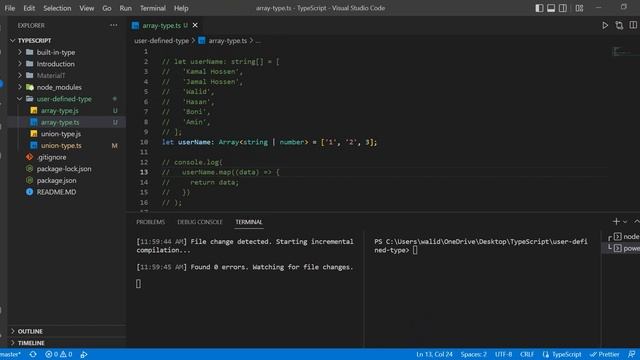The image size is (640, 360).
Task: Click the Prettier status bar item
Action: (604, 354)
